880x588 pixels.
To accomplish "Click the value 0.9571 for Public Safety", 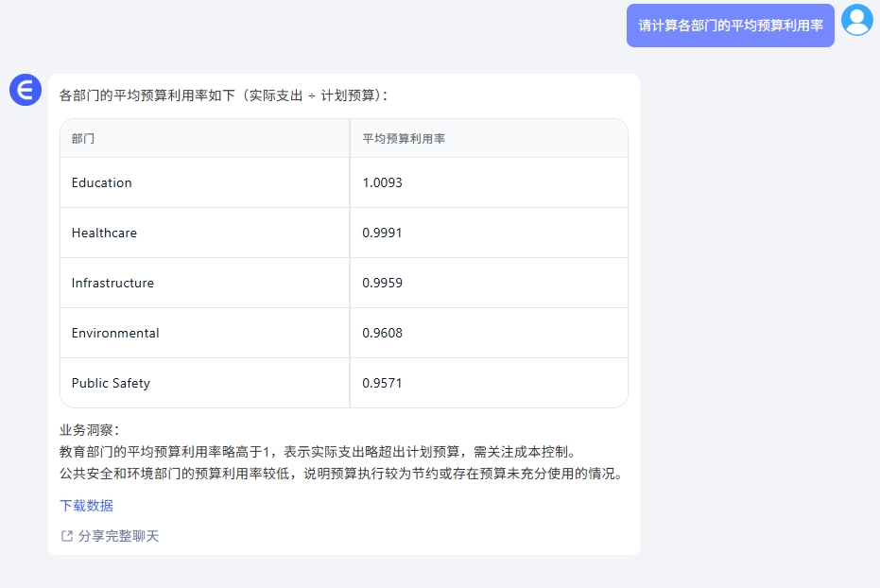I will [x=382, y=383].
